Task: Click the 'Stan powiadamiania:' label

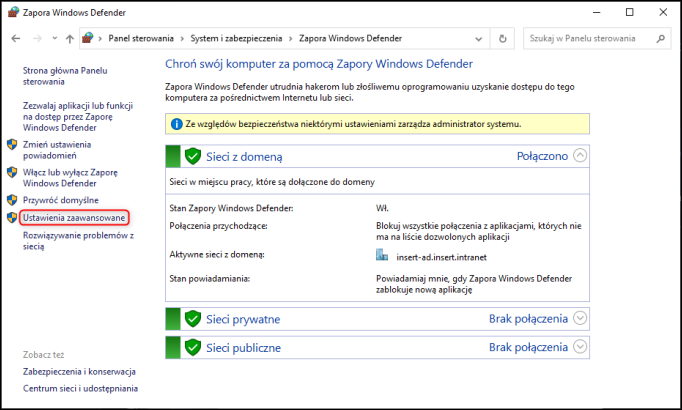Action: coord(210,278)
